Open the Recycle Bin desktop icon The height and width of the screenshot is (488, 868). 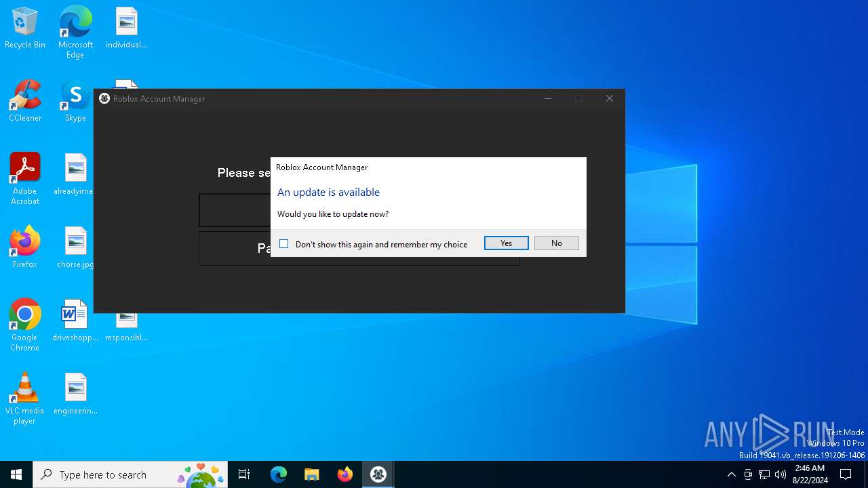[x=25, y=28]
